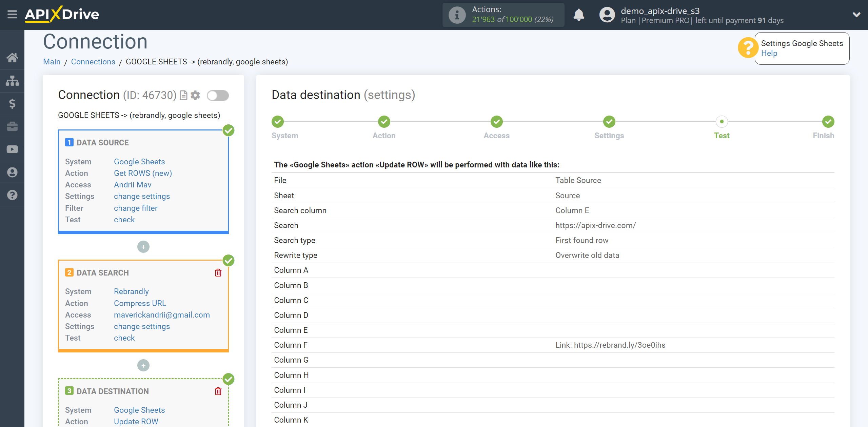Open the Actions info icon

tap(457, 15)
